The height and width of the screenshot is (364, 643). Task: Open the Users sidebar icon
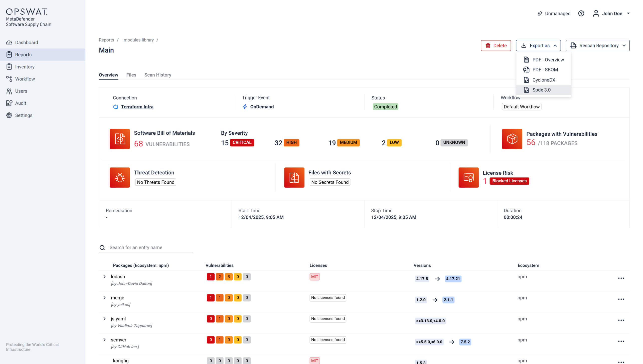[x=9, y=91]
